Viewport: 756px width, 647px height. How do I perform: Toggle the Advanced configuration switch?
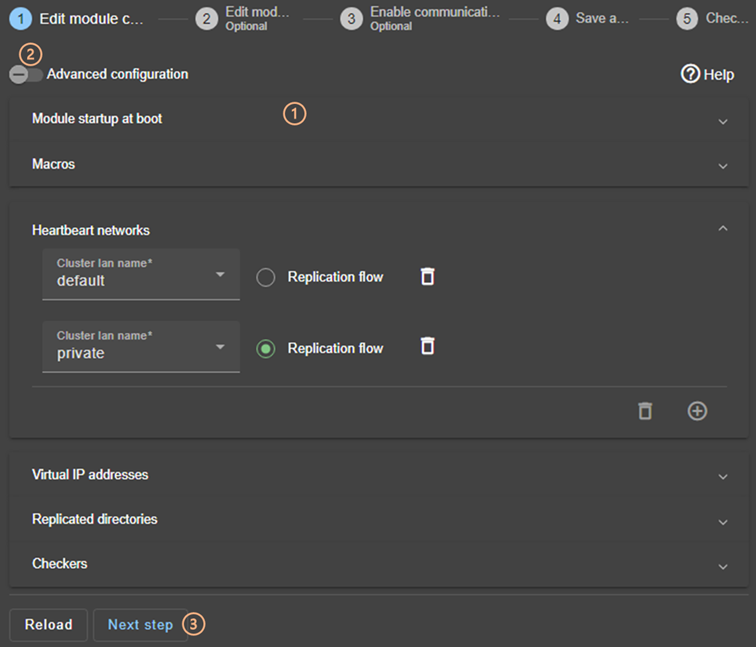pyautogui.click(x=26, y=75)
